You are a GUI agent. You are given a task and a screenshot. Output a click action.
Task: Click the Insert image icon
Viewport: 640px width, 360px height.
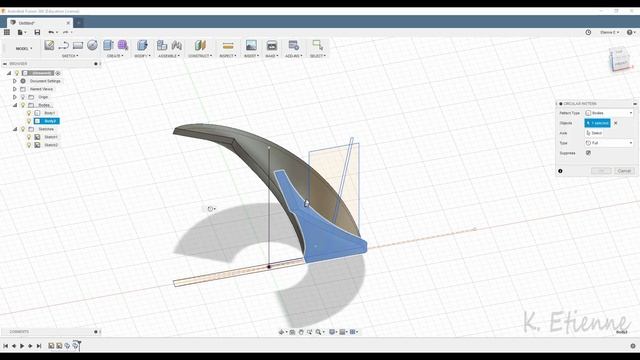(x=251, y=45)
